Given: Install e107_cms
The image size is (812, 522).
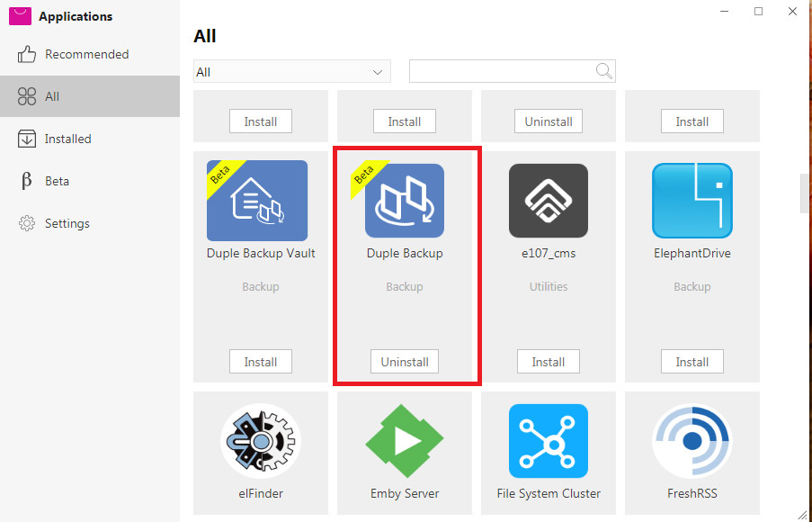Looking at the screenshot, I should [549, 361].
